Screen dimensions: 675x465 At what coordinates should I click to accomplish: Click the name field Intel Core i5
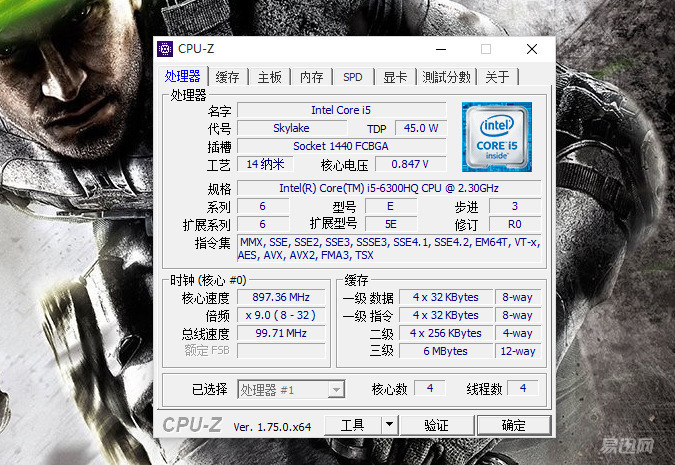pyautogui.click(x=341, y=110)
